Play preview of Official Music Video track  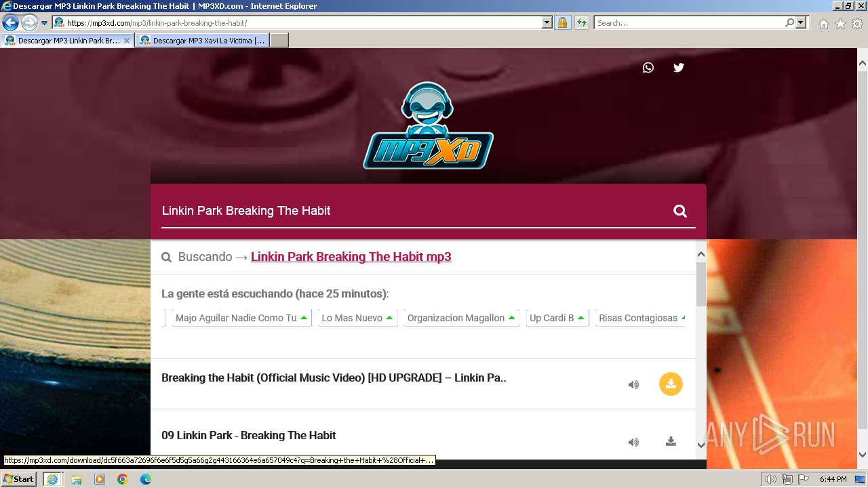click(633, 384)
